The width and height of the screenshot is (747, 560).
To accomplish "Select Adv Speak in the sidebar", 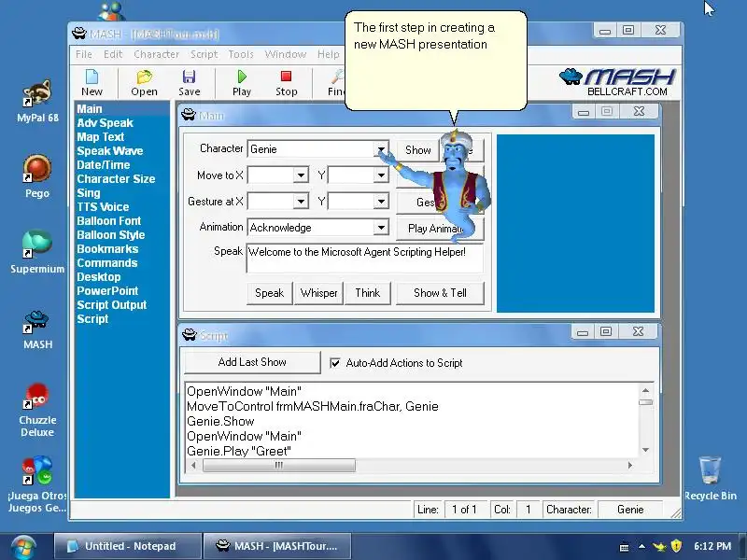I will click(x=105, y=123).
